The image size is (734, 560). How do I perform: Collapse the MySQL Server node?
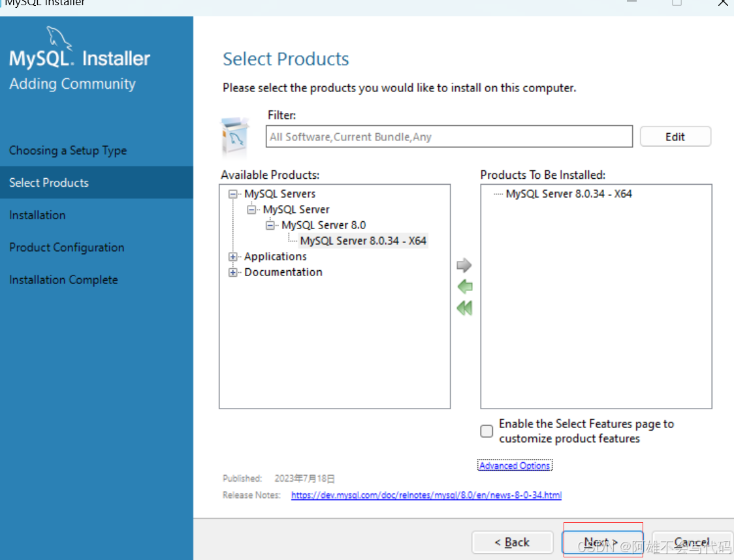tap(251, 210)
